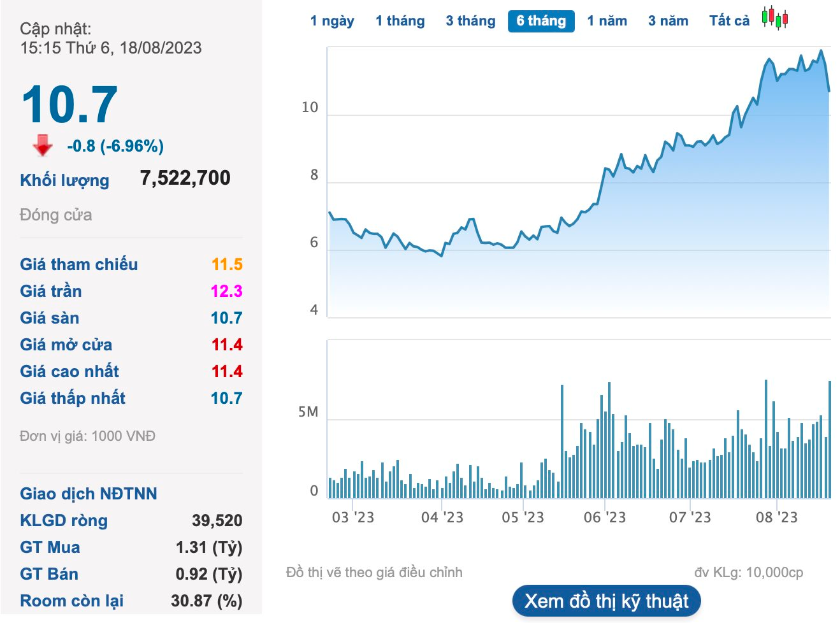Click the reference price 11.5
Screen dimensions: 840x623
pos(227,264)
